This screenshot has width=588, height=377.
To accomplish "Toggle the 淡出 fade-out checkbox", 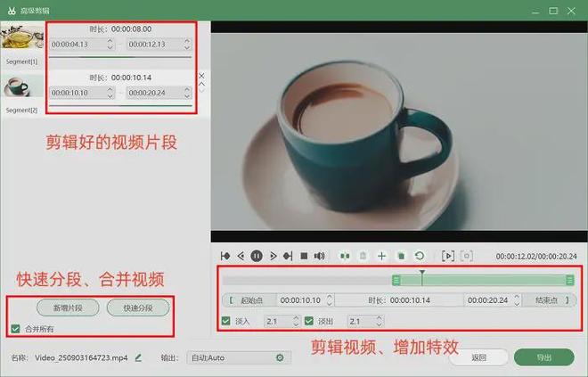I will point(309,321).
